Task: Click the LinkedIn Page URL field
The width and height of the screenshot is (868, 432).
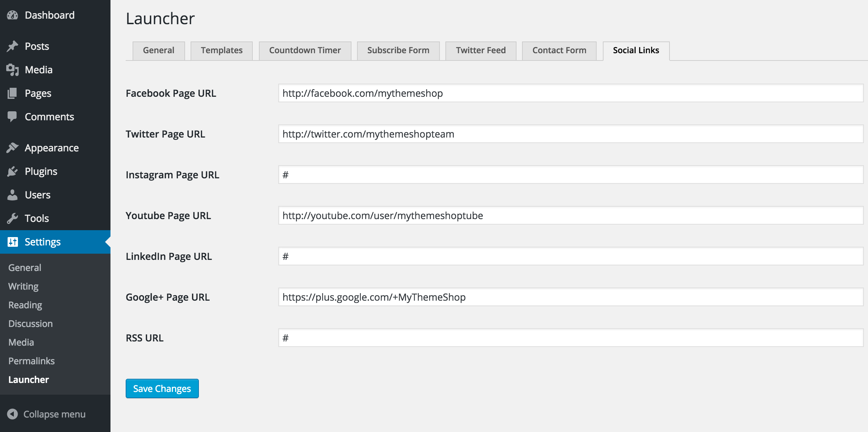Action: pos(571,256)
